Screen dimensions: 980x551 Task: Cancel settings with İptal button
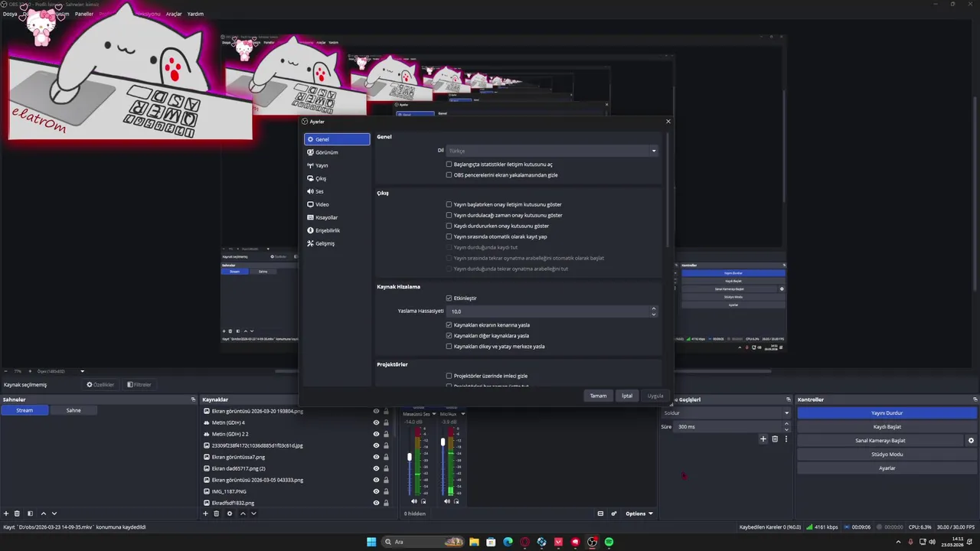point(627,396)
